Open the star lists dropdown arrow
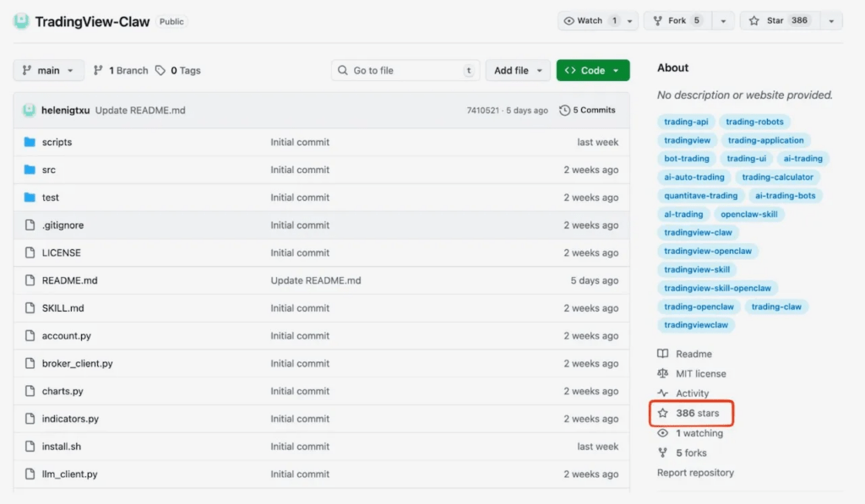 click(831, 21)
